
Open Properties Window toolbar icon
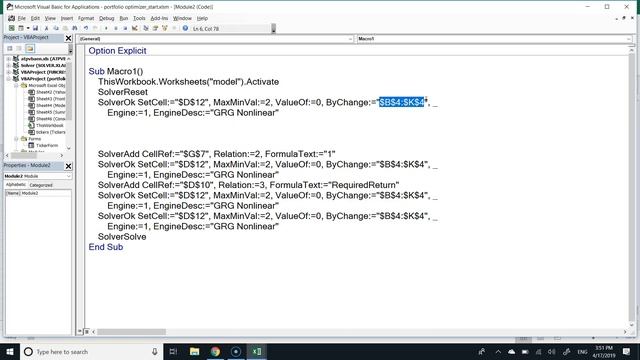pos(155,28)
